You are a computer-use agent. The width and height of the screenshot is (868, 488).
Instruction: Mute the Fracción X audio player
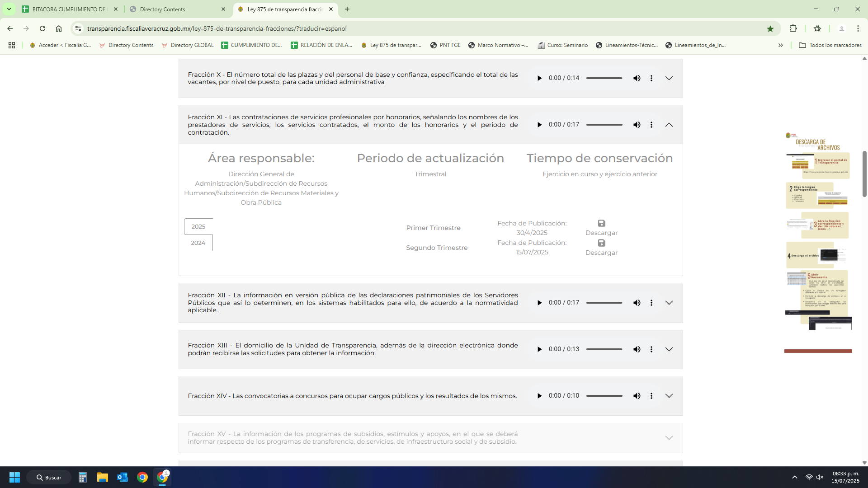click(x=637, y=78)
